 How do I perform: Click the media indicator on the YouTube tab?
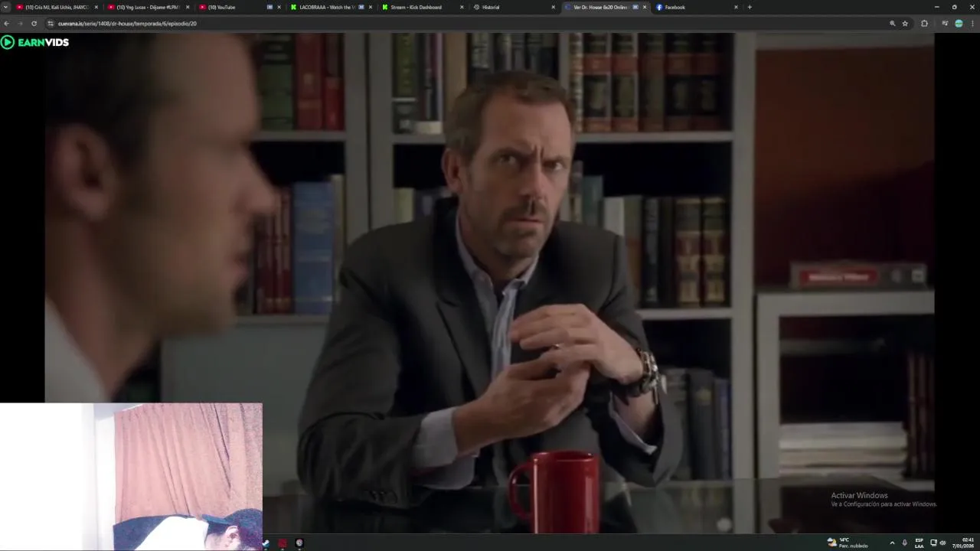pyautogui.click(x=269, y=7)
